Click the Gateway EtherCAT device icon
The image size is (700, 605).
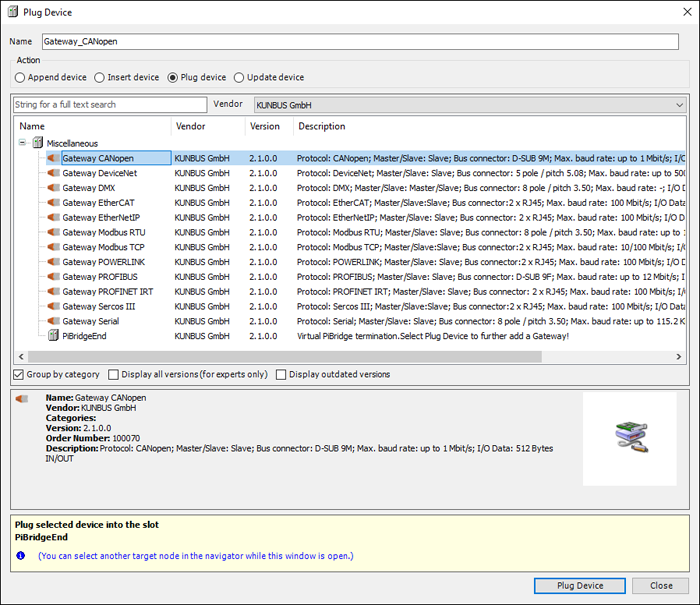tap(54, 202)
